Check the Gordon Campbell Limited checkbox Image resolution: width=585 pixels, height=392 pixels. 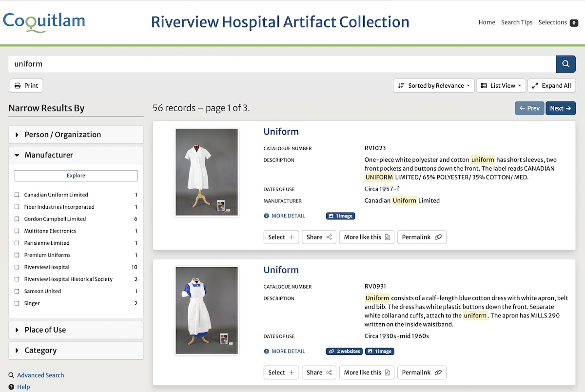pos(18,219)
